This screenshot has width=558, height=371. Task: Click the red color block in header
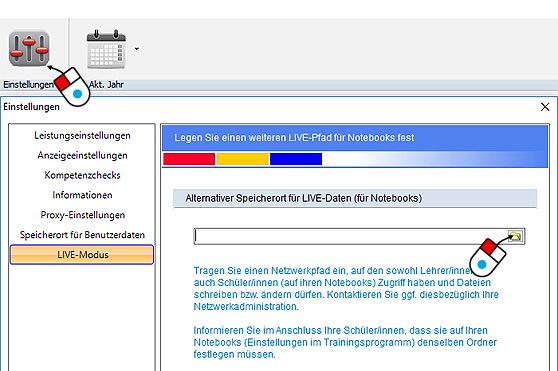(x=189, y=159)
